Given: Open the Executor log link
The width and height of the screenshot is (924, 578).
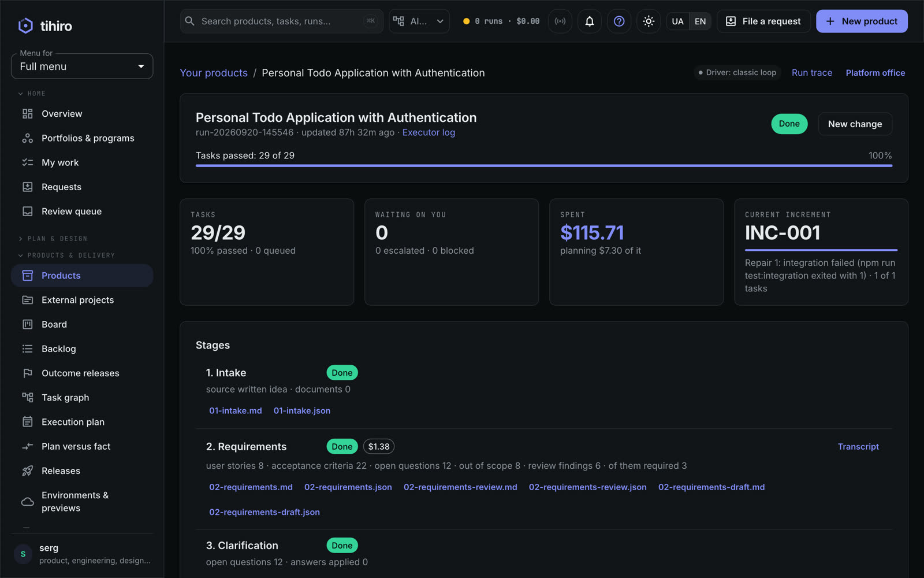Looking at the screenshot, I should [x=429, y=132].
